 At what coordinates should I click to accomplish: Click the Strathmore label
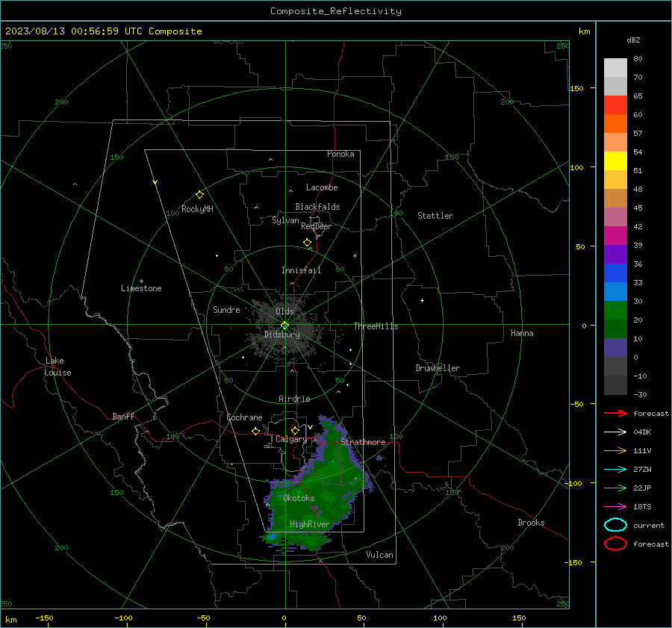coord(363,442)
